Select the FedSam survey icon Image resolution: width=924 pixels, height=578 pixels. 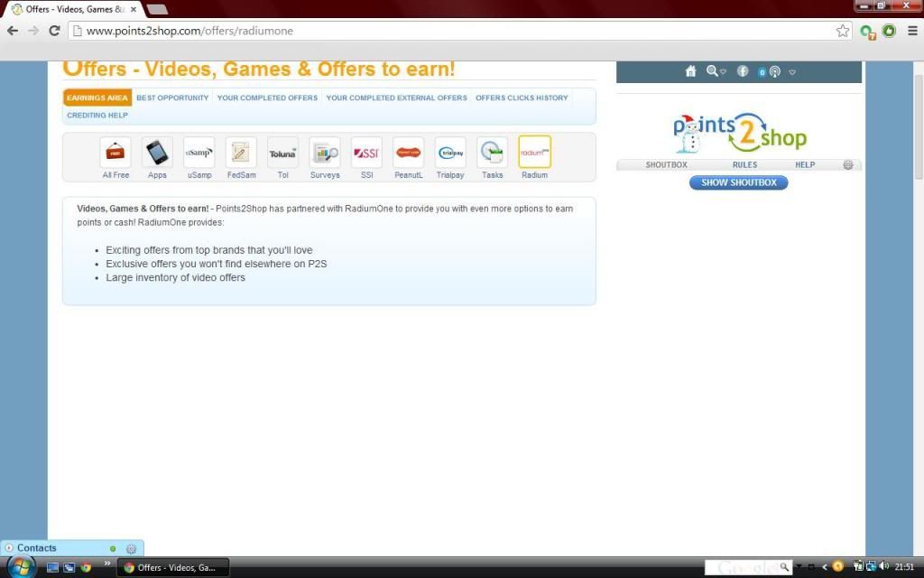(241, 152)
